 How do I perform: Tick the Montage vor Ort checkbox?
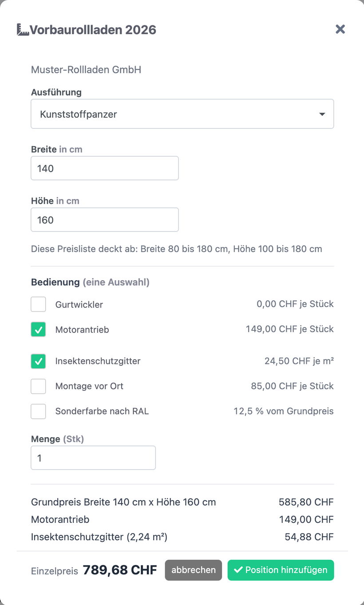tap(38, 386)
